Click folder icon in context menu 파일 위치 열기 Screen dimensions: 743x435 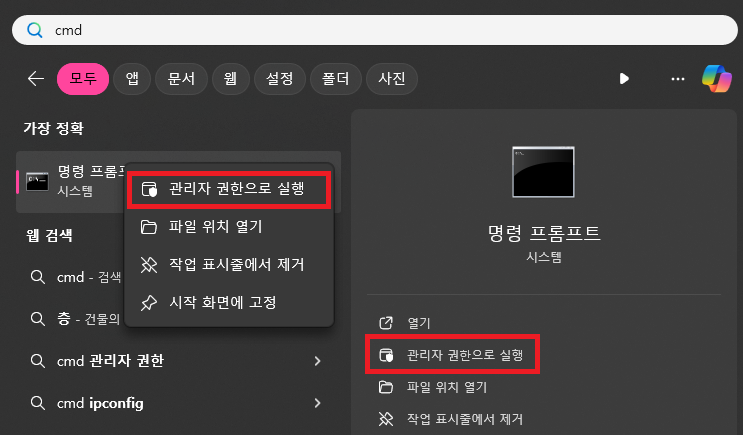click(x=149, y=227)
